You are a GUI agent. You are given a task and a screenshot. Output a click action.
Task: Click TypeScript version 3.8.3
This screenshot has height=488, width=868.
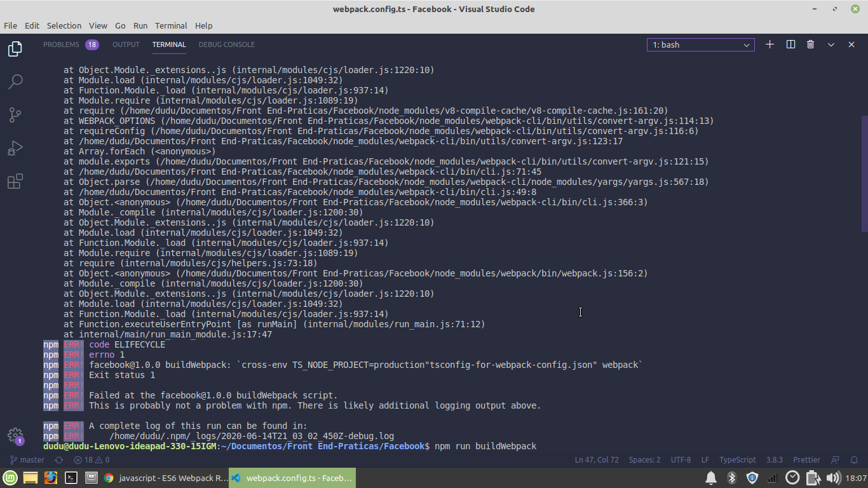click(775, 460)
